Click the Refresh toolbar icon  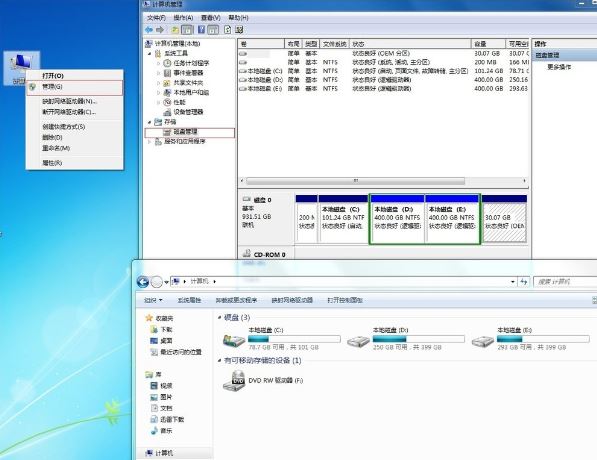[x=228, y=30]
